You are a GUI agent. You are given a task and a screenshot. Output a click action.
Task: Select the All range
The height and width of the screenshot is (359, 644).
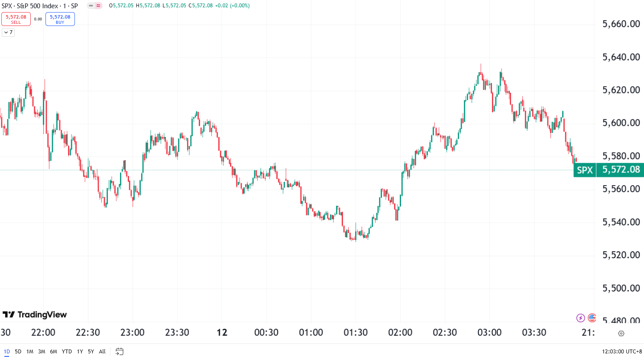point(102,352)
